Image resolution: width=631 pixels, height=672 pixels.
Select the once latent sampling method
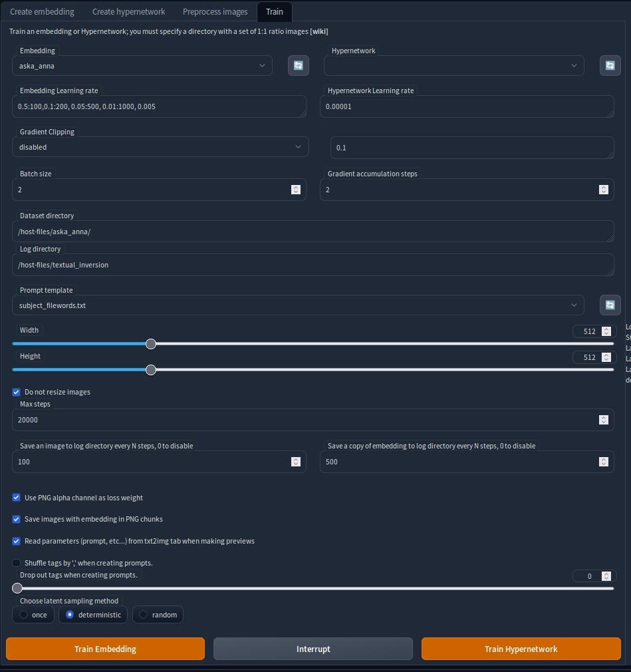click(33, 615)
